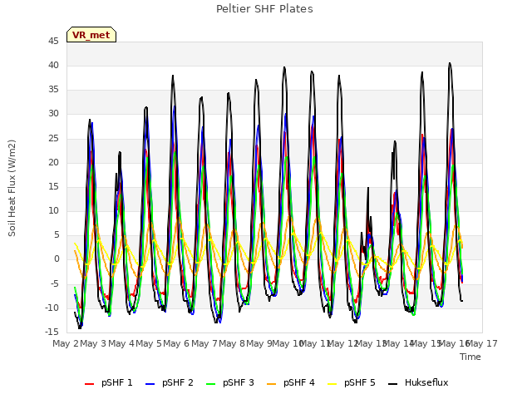Click the May 6 x-axis tick label
532x399 pixels.
176,343
